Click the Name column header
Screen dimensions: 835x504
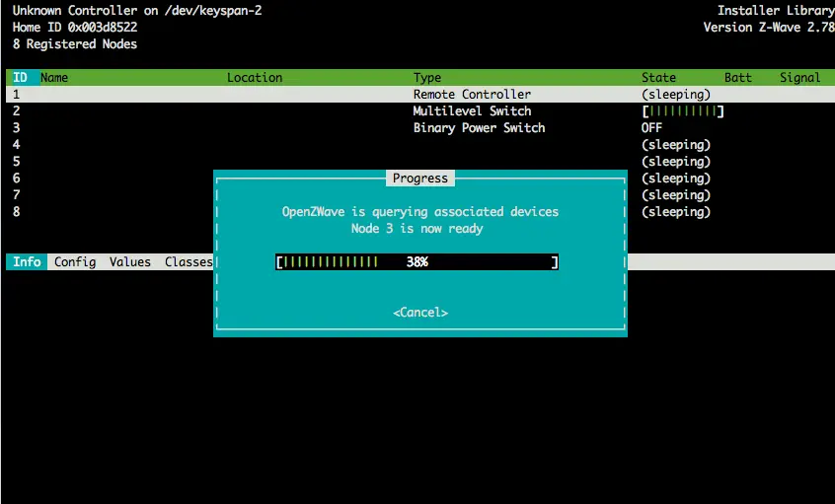point(53,78)
